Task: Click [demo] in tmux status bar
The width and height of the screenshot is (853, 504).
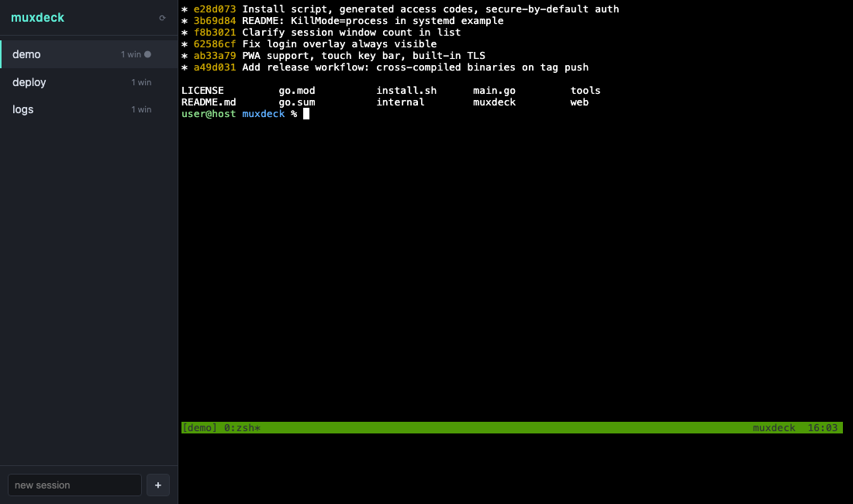Action: 199,428
